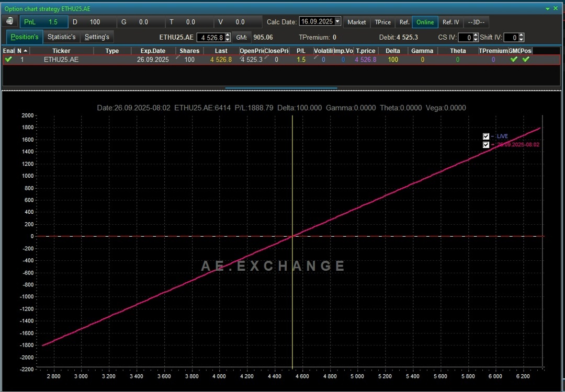Toggle the Pos checkmark in ETHU25.AE row
Image resolution: width=565 pixels, height=392 pixels.
coord(526,60)
